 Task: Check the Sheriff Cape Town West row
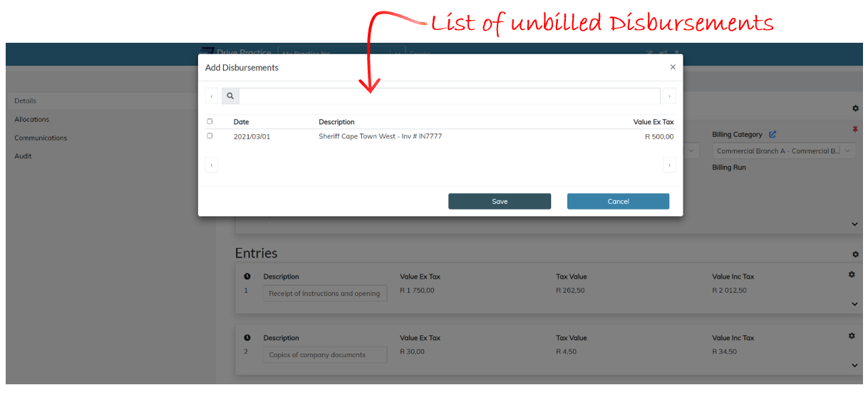(210, 135)
